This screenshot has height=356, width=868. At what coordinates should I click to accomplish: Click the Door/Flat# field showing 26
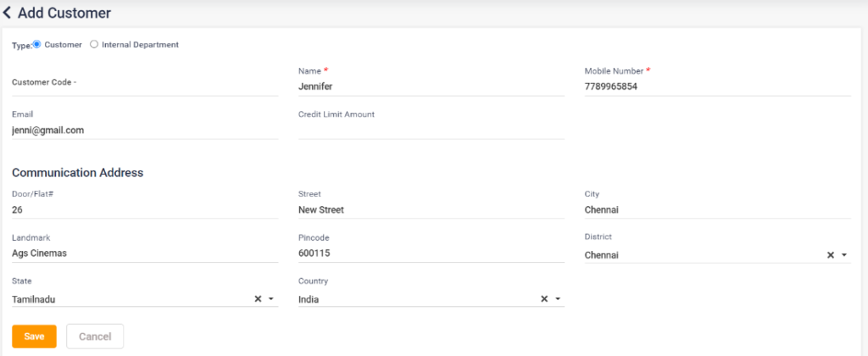coord(144,210)
